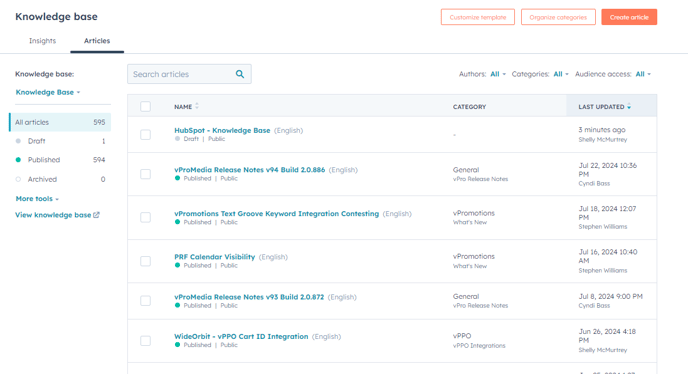The width and height of the screenshot is (688, 374).
Task: Click the Customize template button
Action: (x=478, y=17)
